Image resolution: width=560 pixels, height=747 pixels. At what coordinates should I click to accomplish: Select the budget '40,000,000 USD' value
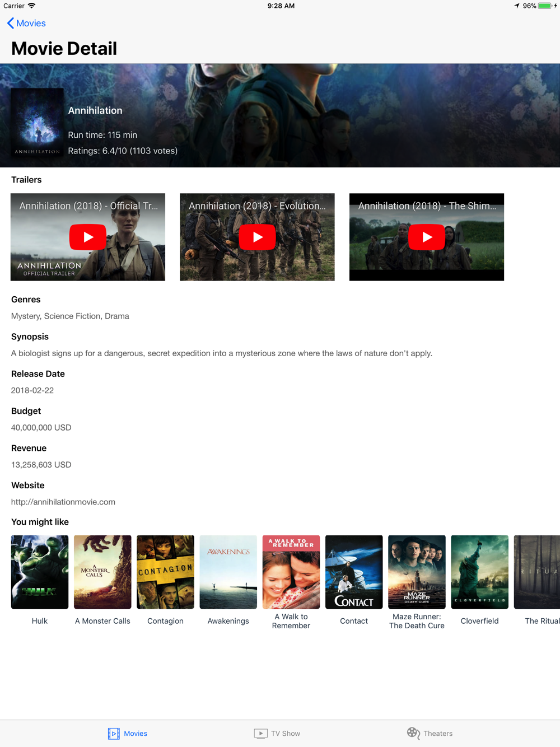point(41,427)
